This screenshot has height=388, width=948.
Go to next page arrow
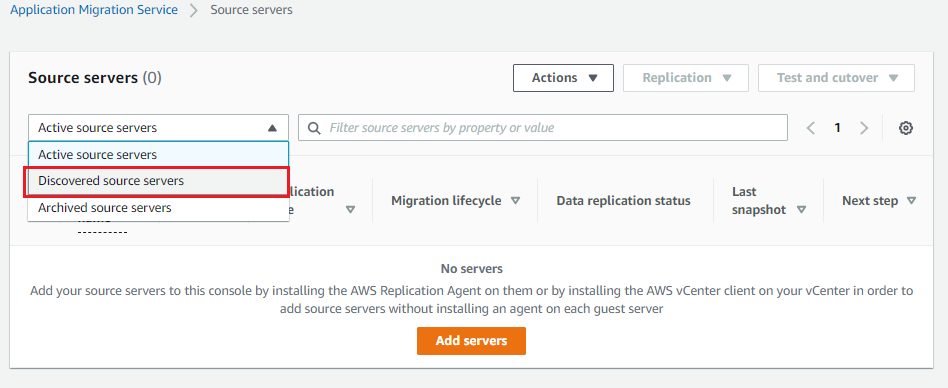pyautogui.click(x=864, y=128)
